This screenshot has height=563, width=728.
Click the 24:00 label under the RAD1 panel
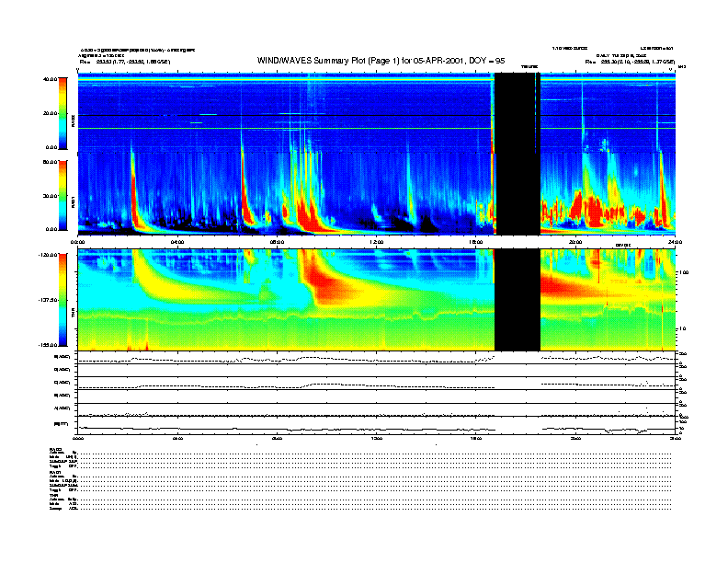(675, 242)
